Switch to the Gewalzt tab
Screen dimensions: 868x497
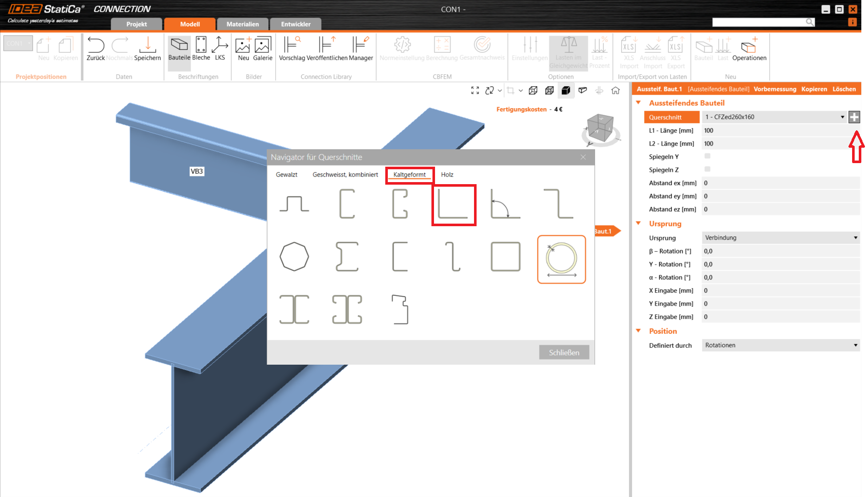pyautogui.click(x=286, y=175)
